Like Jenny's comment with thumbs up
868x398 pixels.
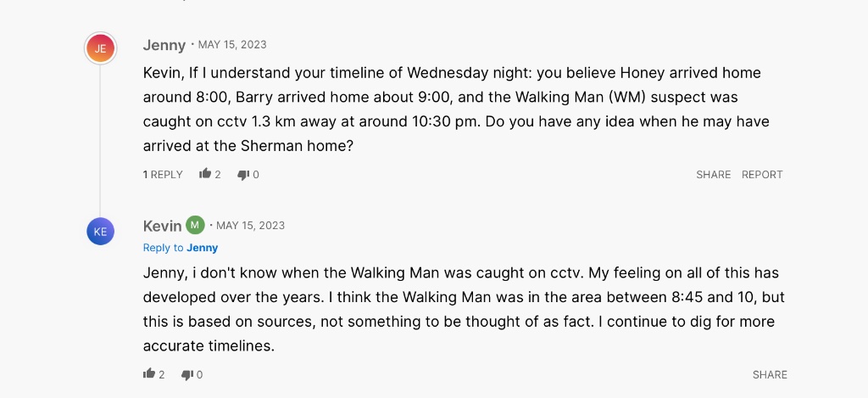[x=205, y=174]
